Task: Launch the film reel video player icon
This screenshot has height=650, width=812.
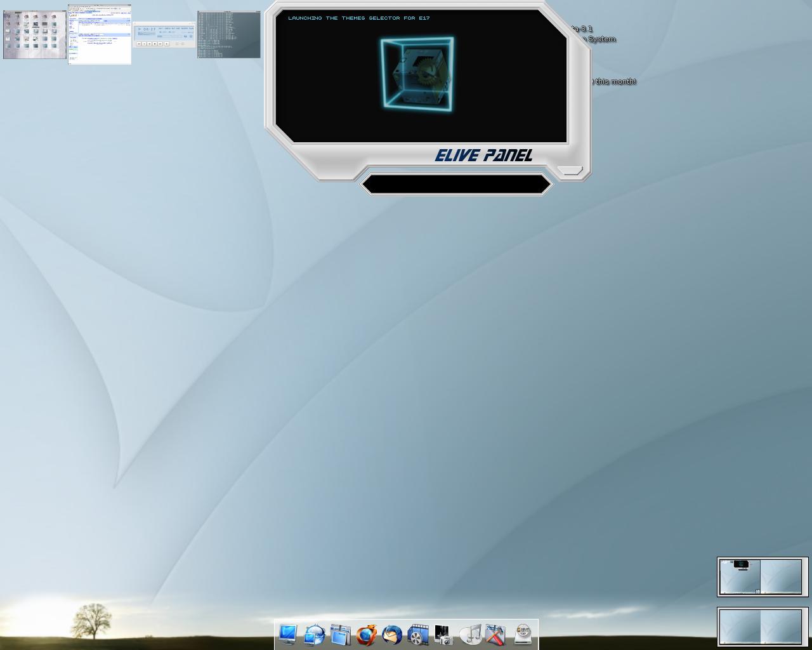Action: click(418, 634)
